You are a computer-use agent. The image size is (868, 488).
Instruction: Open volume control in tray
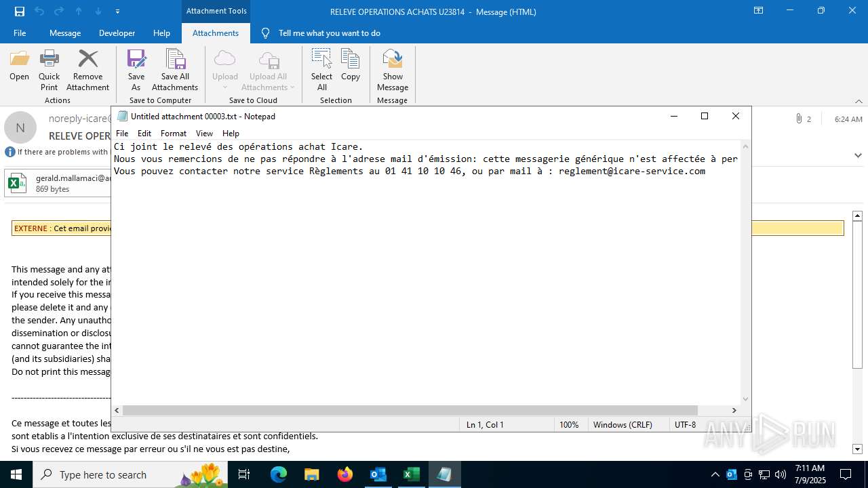tap(781, 474)
